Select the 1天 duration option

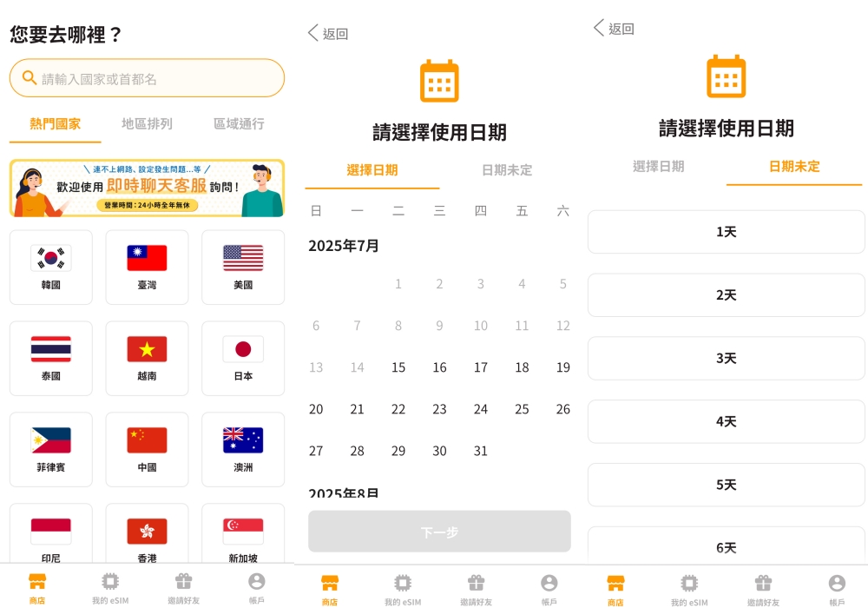coord(726,232)
